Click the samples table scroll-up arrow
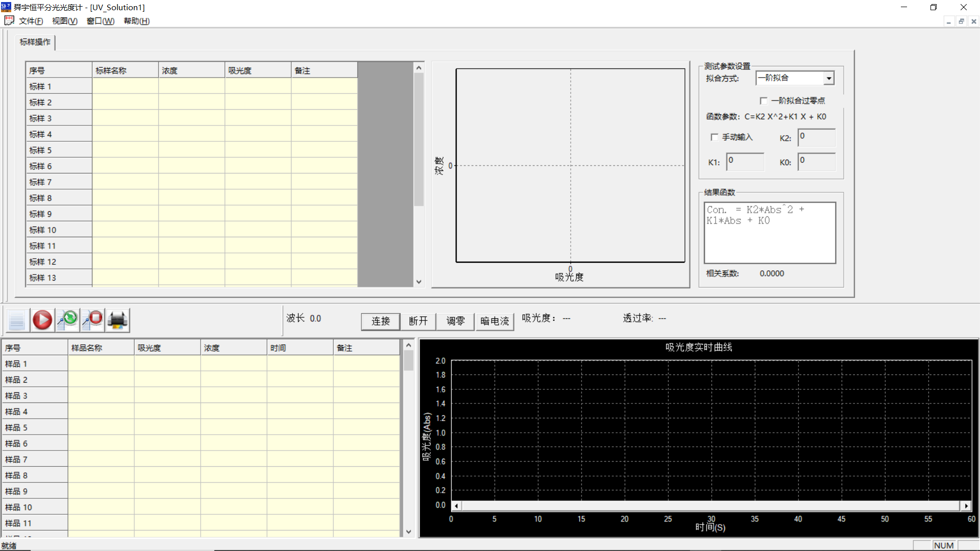This screenshot has height=551, width=980. [x=408, y=345]
